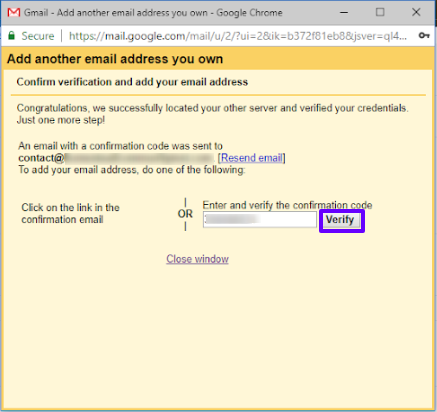Screen dimensions: 437x412
Task: Click the blurred contact@ email address
Action: (x=116, y=158)
